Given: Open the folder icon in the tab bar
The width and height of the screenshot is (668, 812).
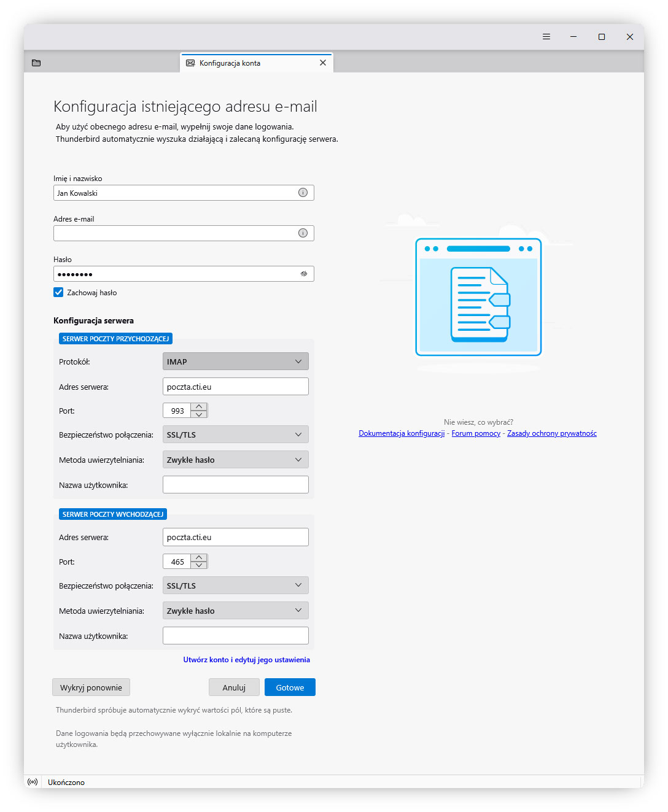Looking at the screenshot, I should coord(36,62).
